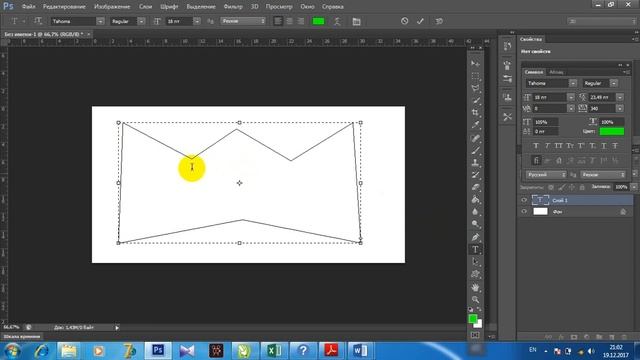640x360 pixels.
Task: Select the Lasso tool
Action: point(475,88)
